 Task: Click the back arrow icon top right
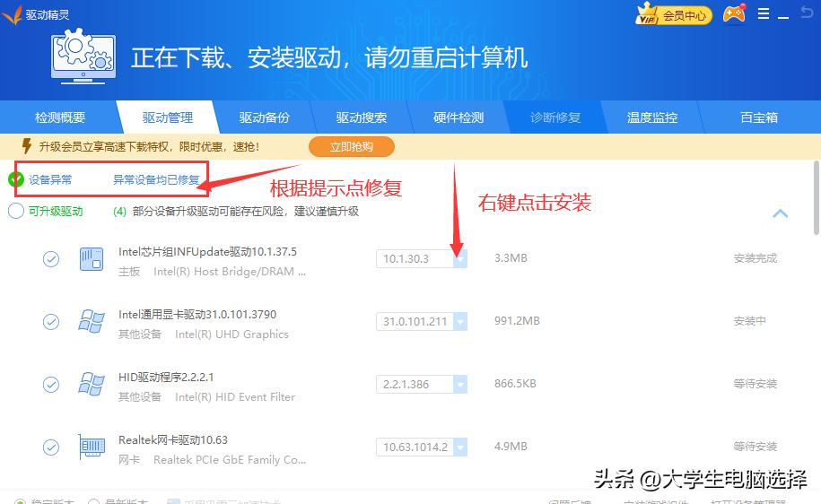[x=807, y=12]
